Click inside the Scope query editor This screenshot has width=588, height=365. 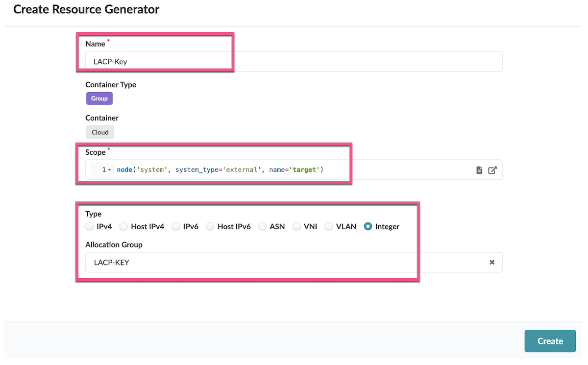click(x=294, y=170)
